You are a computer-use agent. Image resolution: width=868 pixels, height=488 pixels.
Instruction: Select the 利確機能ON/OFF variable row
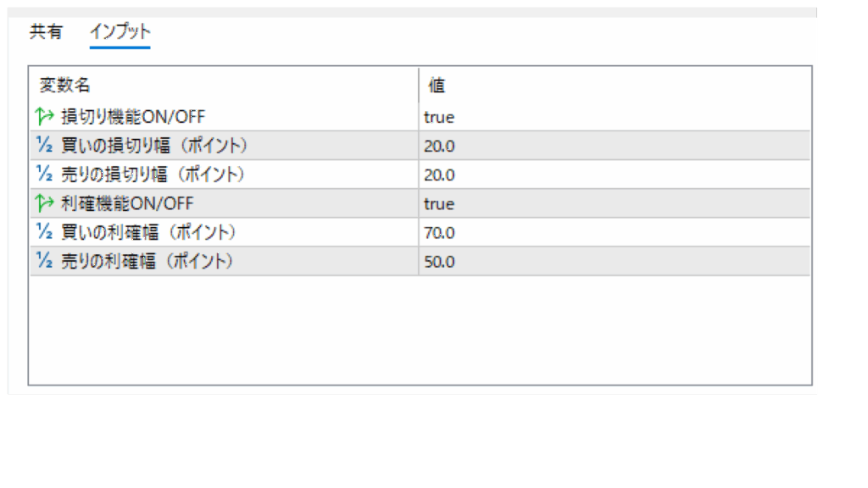pos(127,203)
